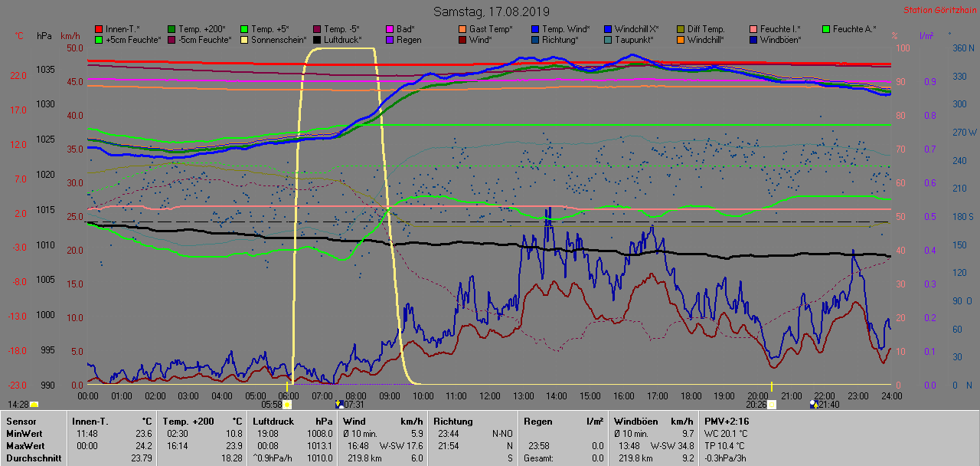
Task: Click the 18:00 time axis label
Action: tap(691, 396)
